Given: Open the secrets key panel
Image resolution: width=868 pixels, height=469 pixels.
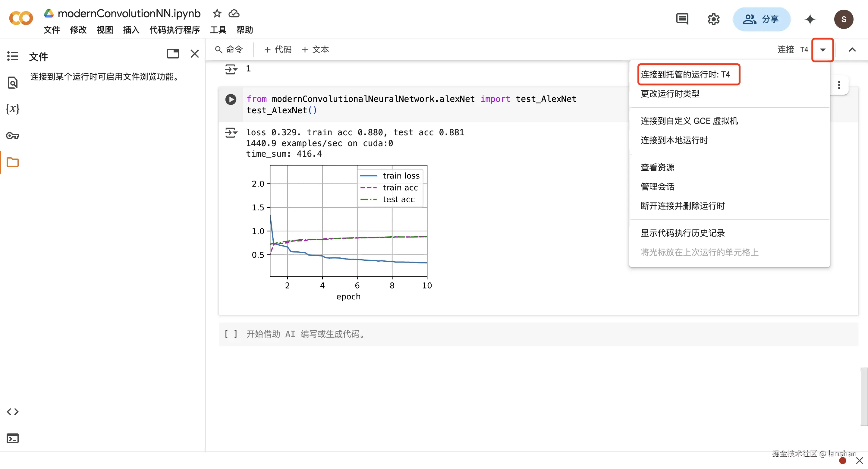Looking at the screenshot, I should [13, 136].
